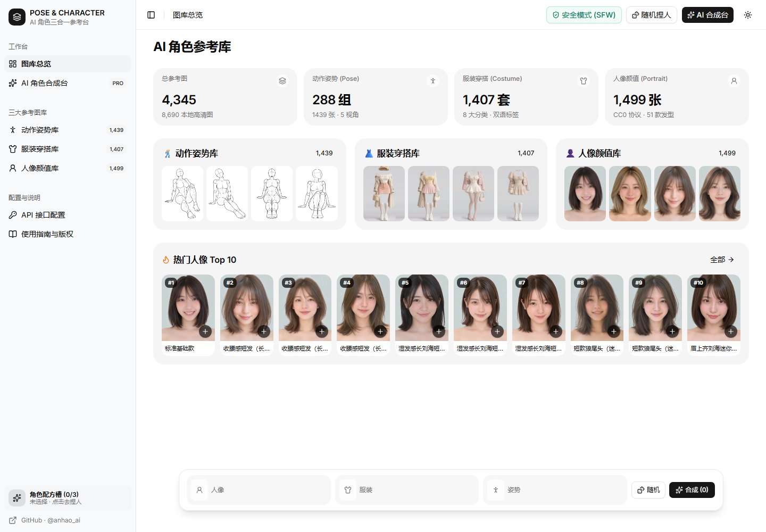Open 人像颜值库 in sidebar
Image resolution: width=766 pixels, height=532 pixels.
[x=68, y=168]
